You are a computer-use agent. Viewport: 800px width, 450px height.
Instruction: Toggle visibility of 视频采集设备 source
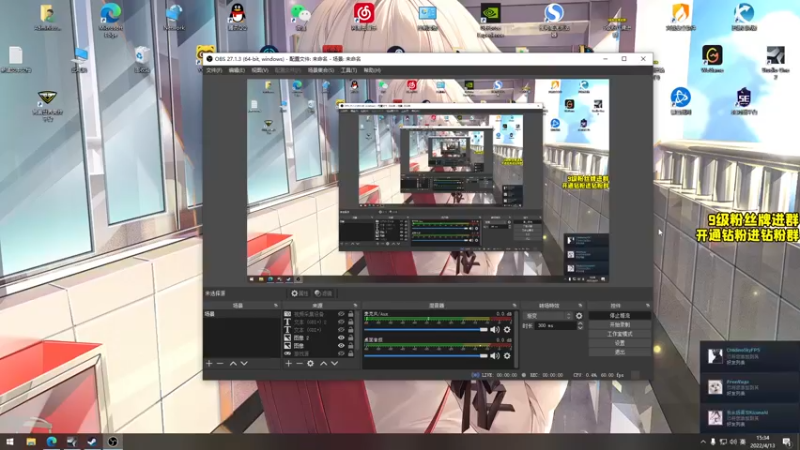[341, 314]
